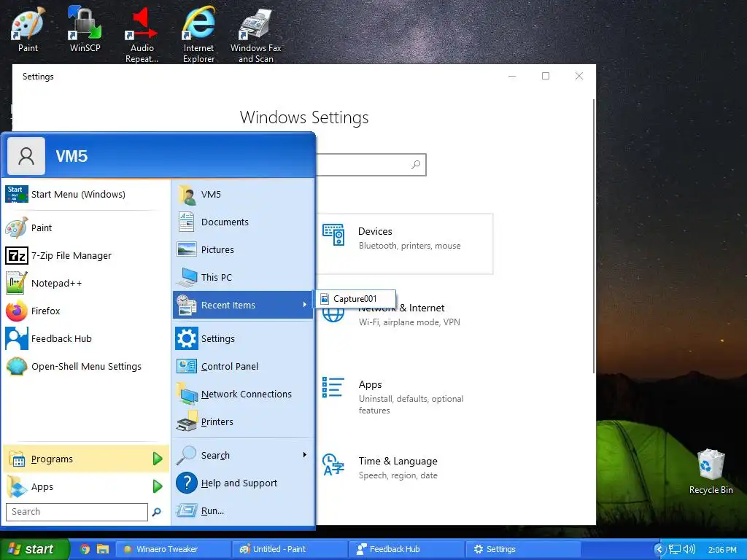Click the start menu search magnifier icon
This screenshot has width=747, height=560.
coord(156,512)
